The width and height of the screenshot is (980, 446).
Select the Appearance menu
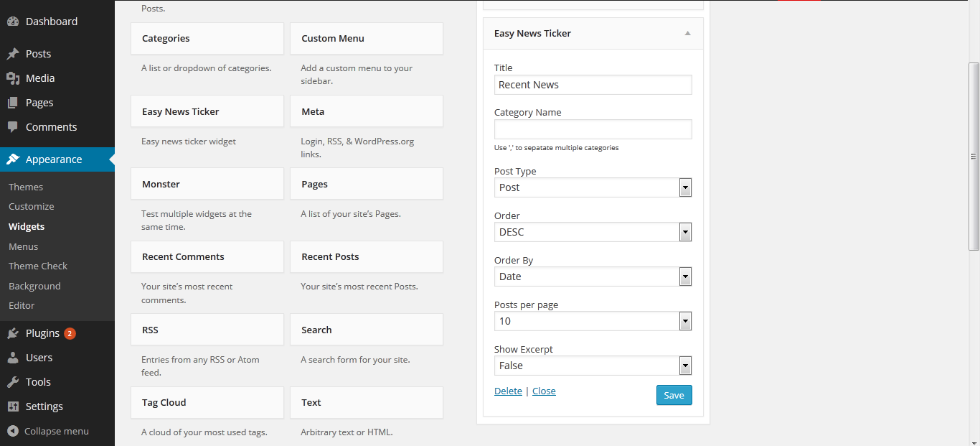57,159
